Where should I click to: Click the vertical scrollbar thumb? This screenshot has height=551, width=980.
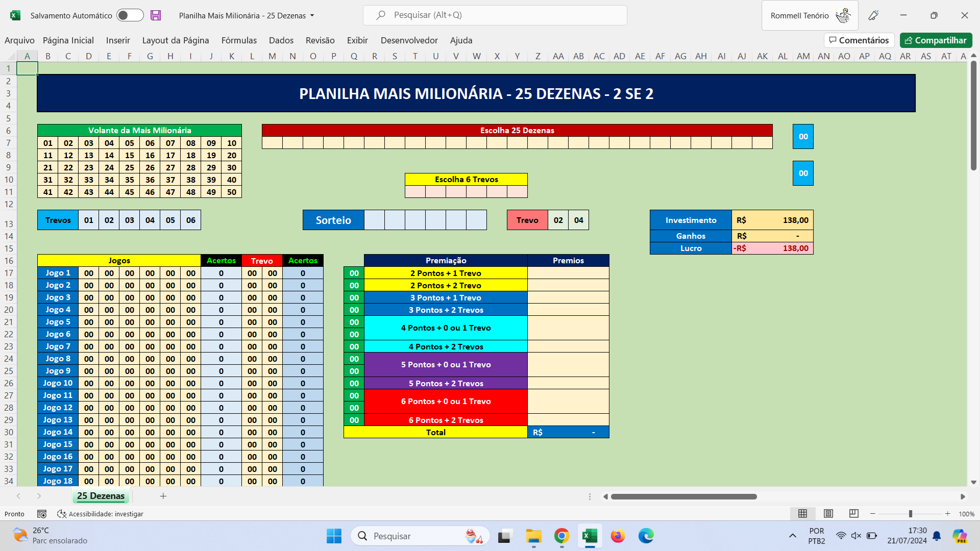pyautogui.click(x=973, y=115)
